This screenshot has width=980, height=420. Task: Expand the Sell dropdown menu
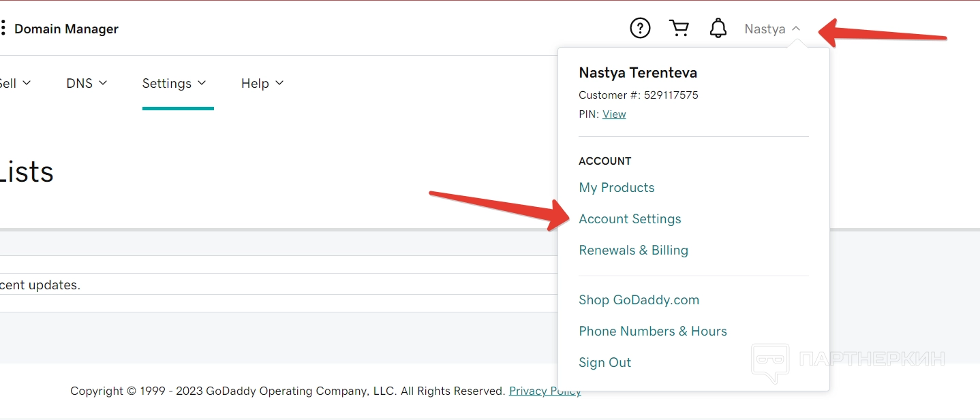click(x=14, y=83)
